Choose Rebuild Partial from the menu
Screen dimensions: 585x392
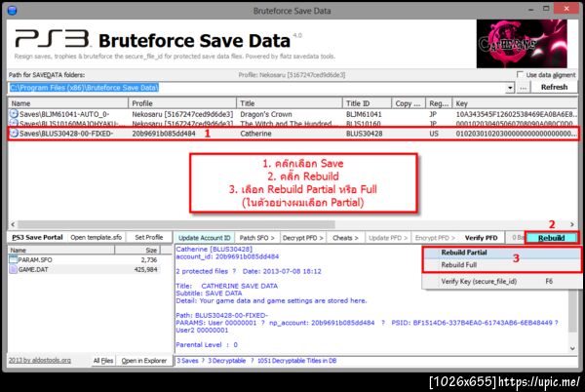501,253
